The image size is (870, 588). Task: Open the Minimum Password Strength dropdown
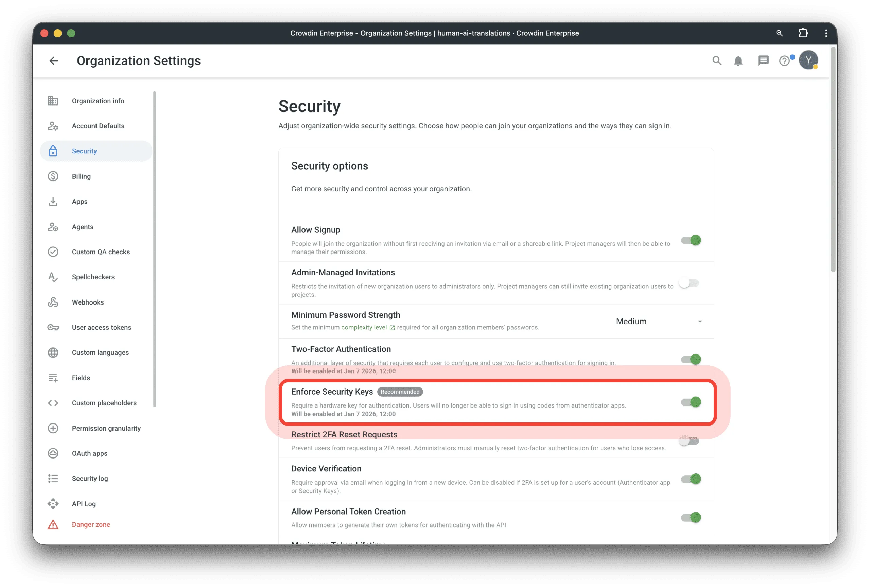point(660,321)
